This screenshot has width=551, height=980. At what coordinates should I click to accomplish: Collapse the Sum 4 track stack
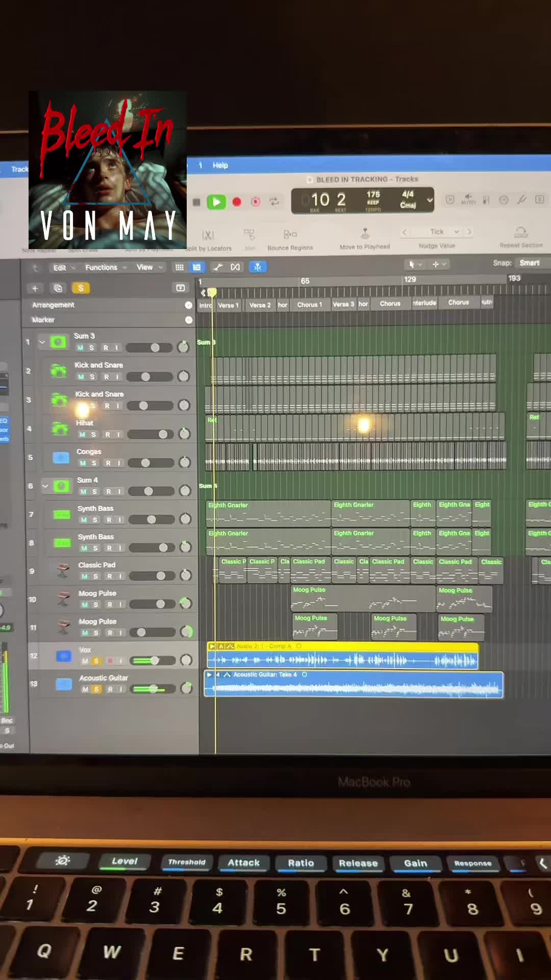coord(45,486)
